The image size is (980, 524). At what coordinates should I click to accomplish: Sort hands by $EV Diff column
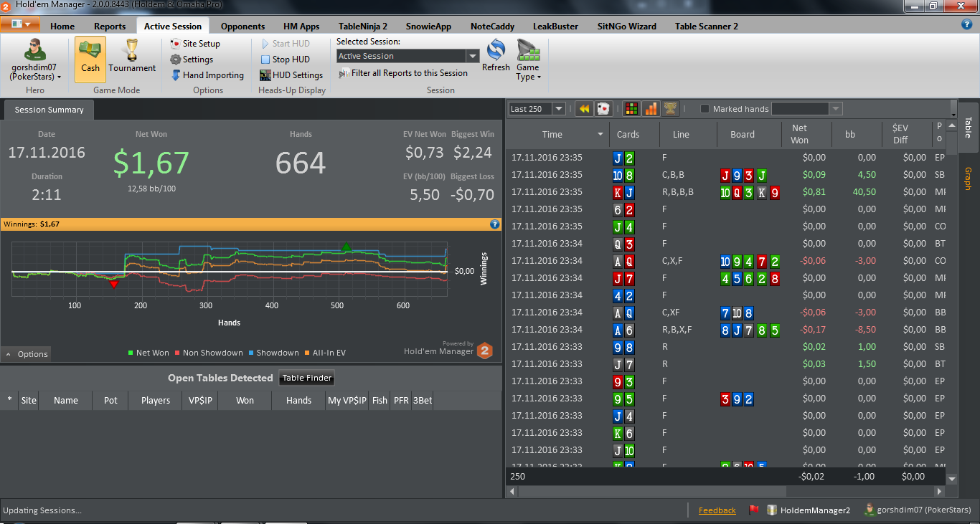[x=900, y=135]
